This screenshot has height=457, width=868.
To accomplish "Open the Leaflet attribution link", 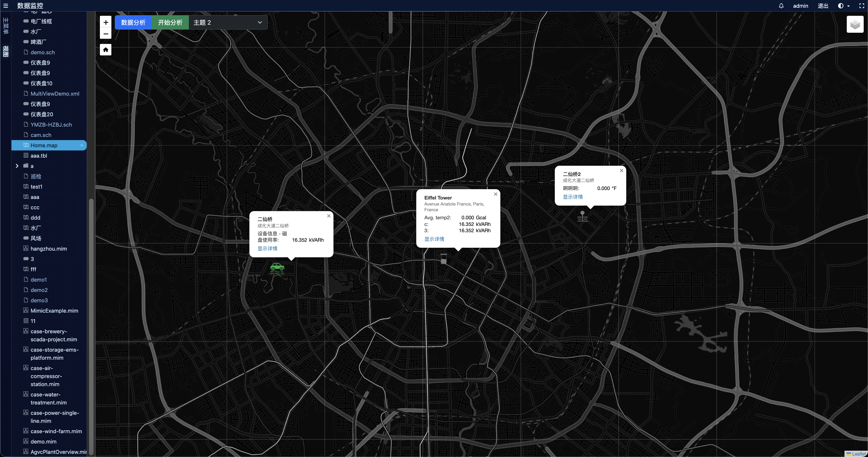I will tap(859, 454).
